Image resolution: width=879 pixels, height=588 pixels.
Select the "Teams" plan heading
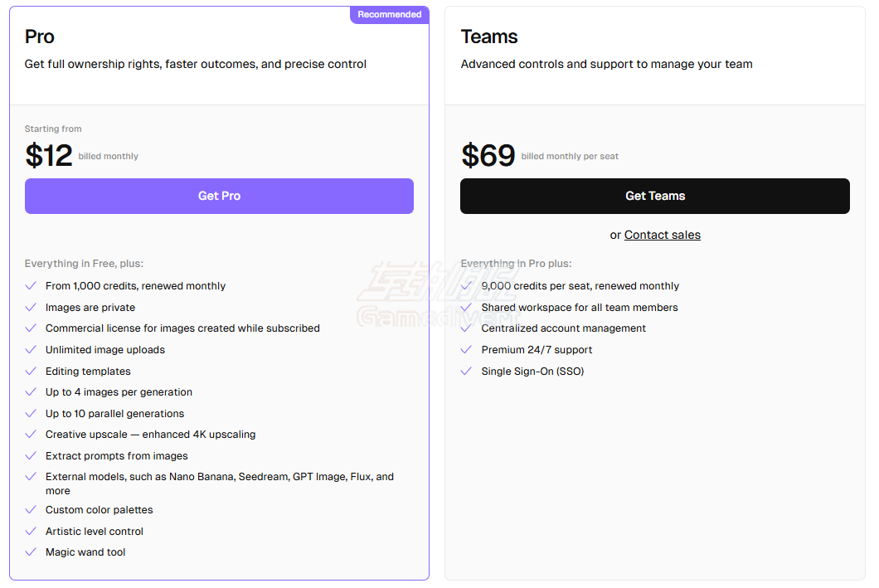point(489,36)
